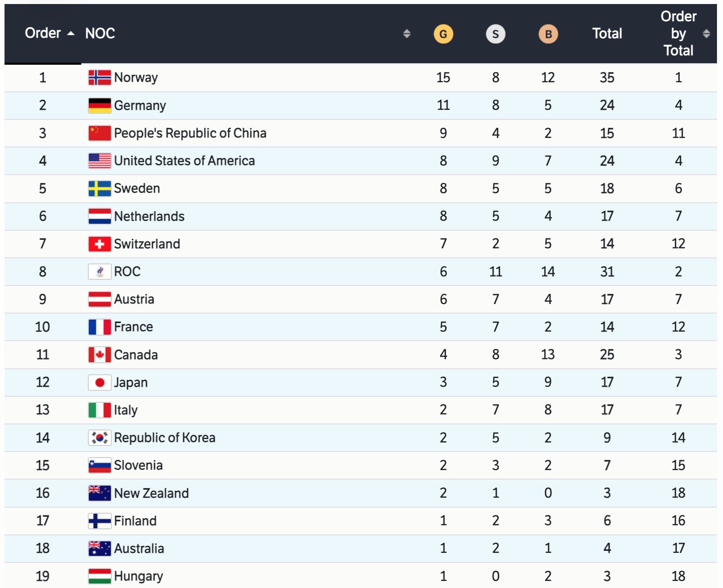The height and width of the screenshot is (588, 723).
Task: Click the silver medal S icon
Action: [x=495, y=34]
